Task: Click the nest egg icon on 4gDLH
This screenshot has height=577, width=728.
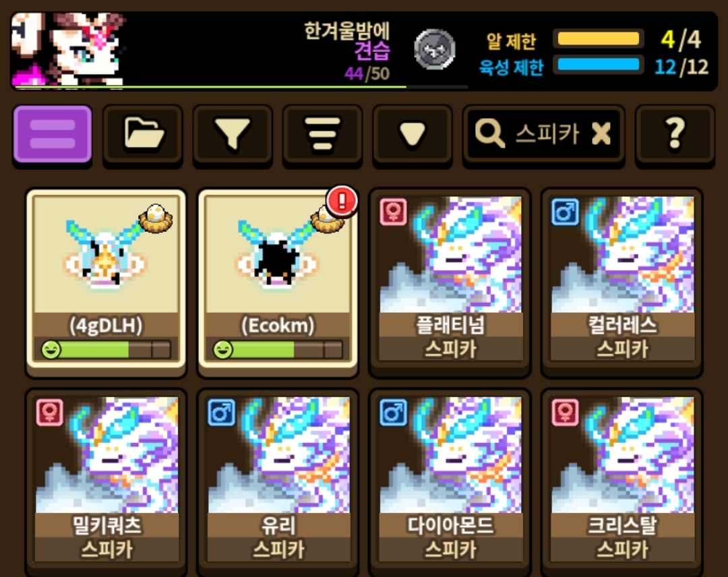Action: pos(156,218)
